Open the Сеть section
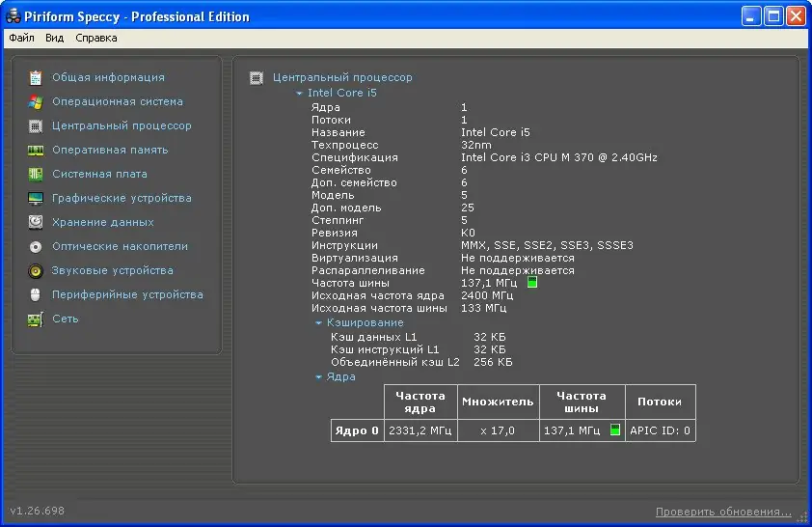The height and width of the screenshot is (527, 812). (x=66, y=319)
